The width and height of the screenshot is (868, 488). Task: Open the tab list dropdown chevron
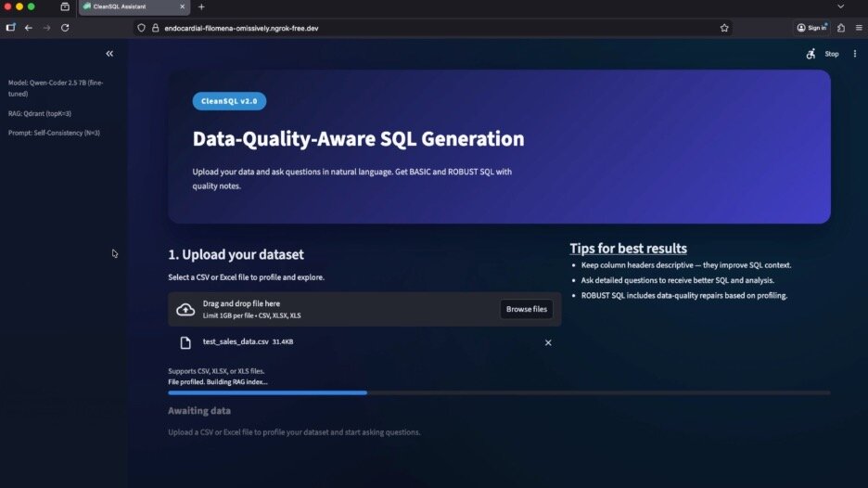click(841, 6)
